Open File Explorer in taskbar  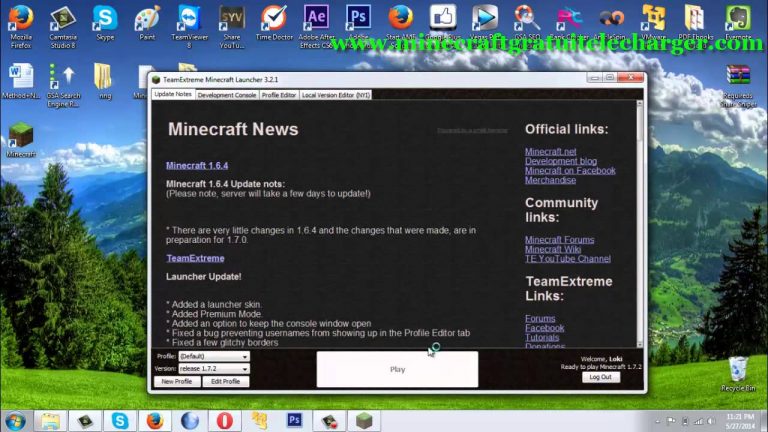pyautogui.click(x=49, y=421)
